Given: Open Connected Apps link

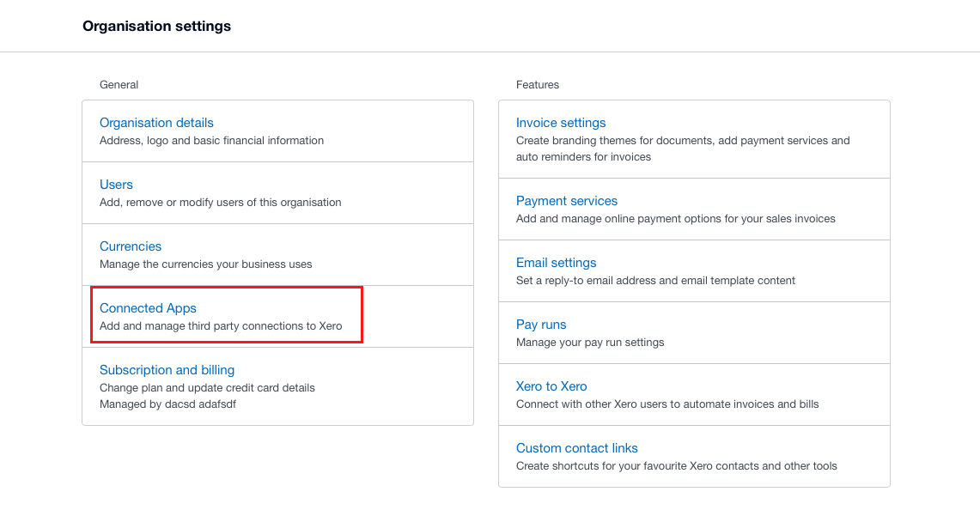Looking at the screenshot, I should tap(148, 308).
